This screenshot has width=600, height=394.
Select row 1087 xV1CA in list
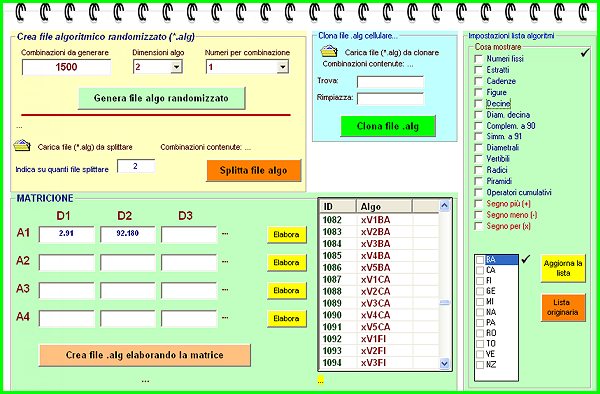379,280
